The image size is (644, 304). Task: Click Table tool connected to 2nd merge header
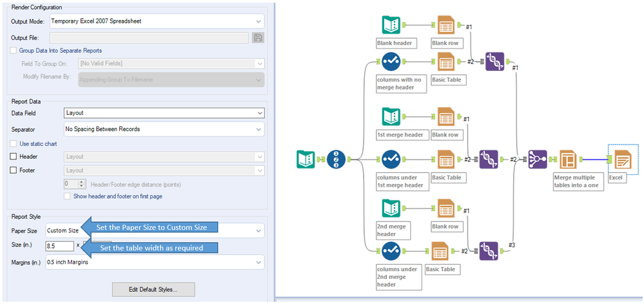[445, 208]
